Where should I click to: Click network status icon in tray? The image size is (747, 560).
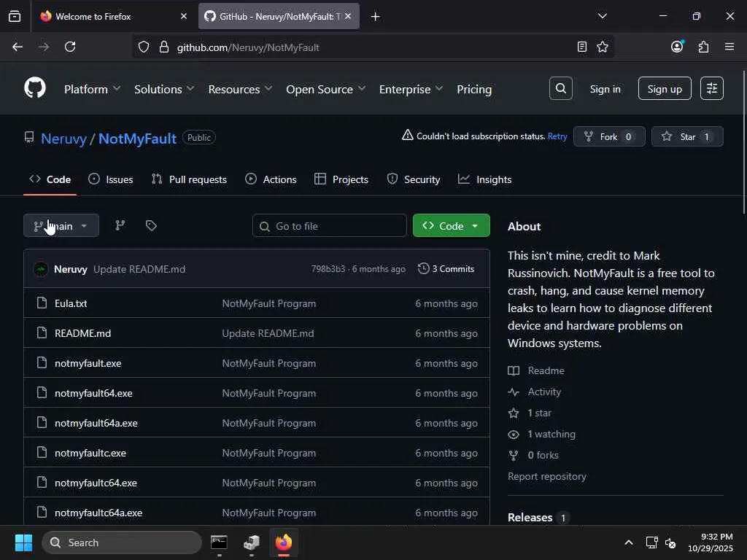click(x=651, y=542)
